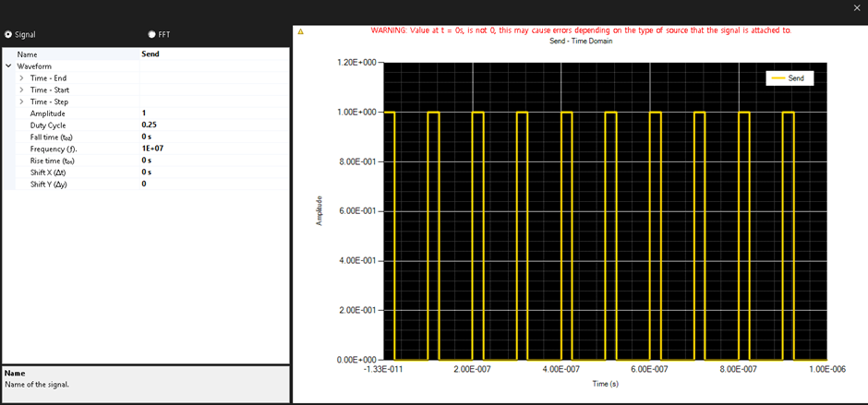
Task: Click the yellow Send line in the legend
Action: pyautogui.click(x=778, y=79)
